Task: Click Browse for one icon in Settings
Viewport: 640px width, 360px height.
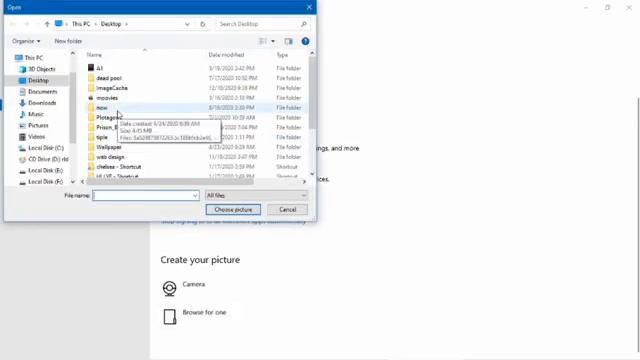Action: [169, 316]
